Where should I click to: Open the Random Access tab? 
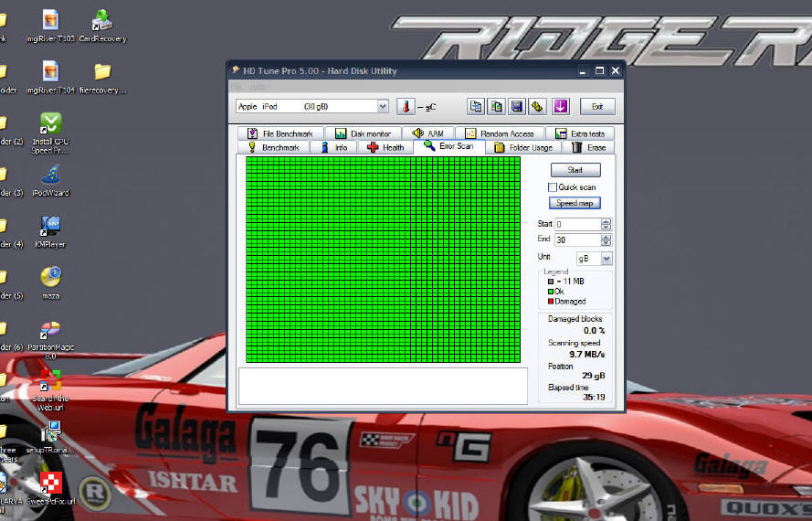(x=500, y=133)
